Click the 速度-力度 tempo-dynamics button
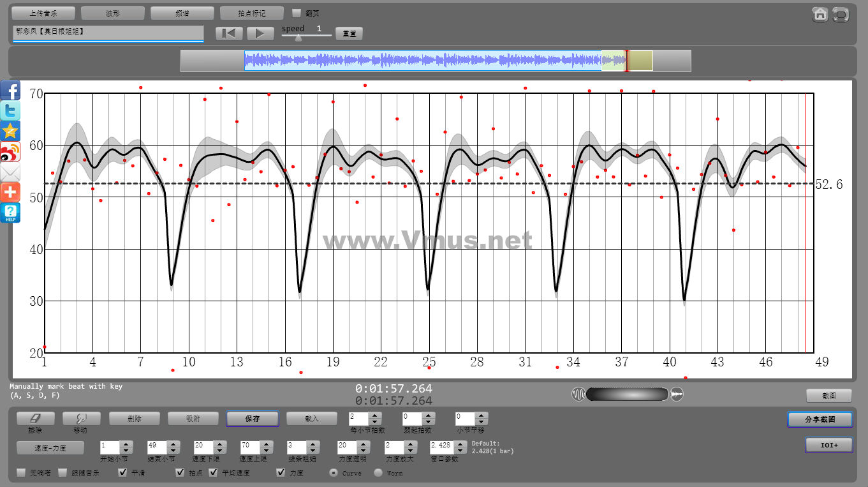868x487 pixels. click(x=50, y=447)
